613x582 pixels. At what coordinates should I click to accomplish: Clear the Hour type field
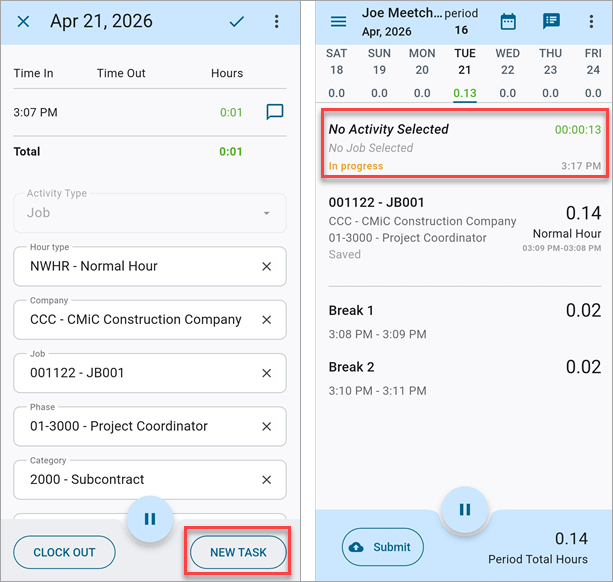pyautogui.click(x=267, y=267)
